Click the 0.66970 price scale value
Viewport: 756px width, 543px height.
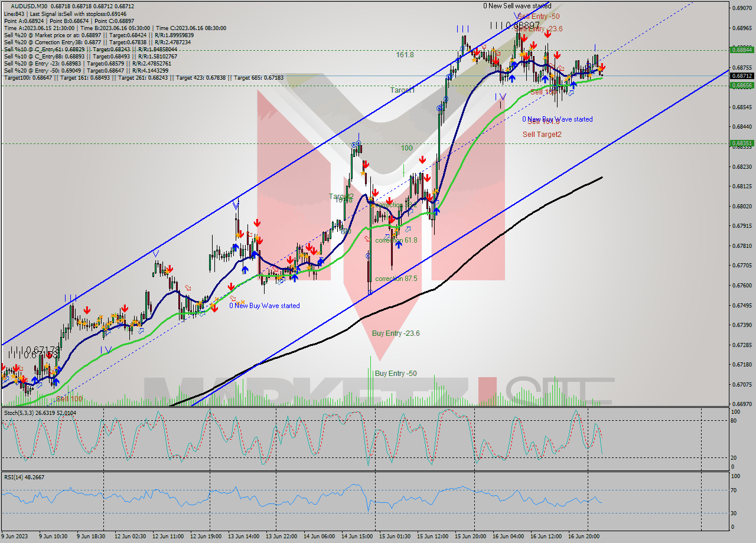[x=742, y=404]
